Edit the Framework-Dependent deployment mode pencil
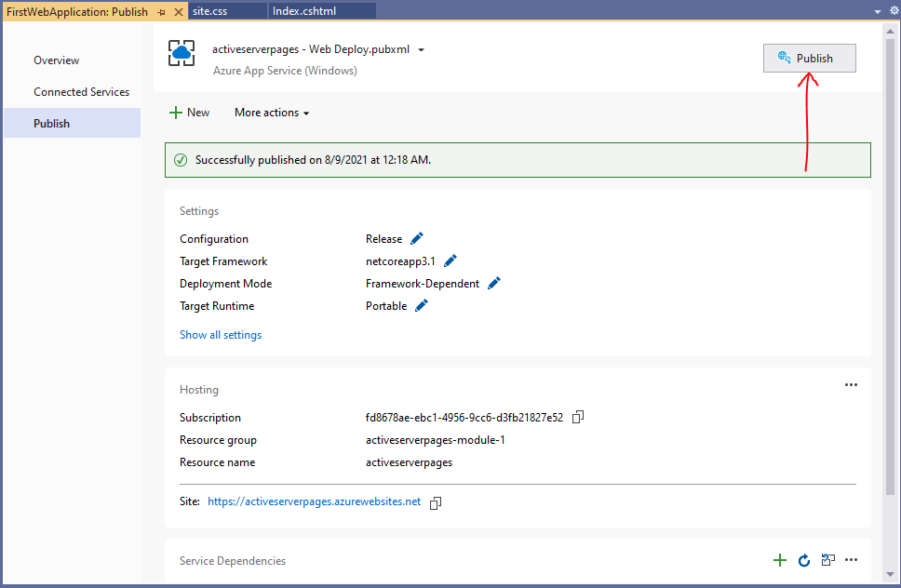This screenshot has height=588, width=901. click(494, 283)
